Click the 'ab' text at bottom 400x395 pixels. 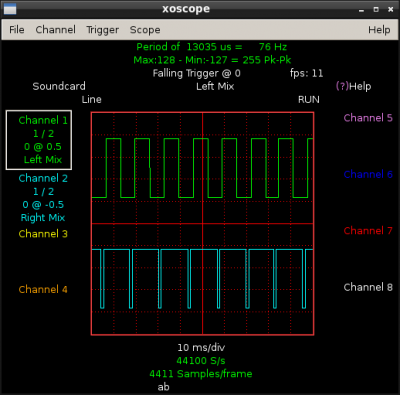(163, 387)
